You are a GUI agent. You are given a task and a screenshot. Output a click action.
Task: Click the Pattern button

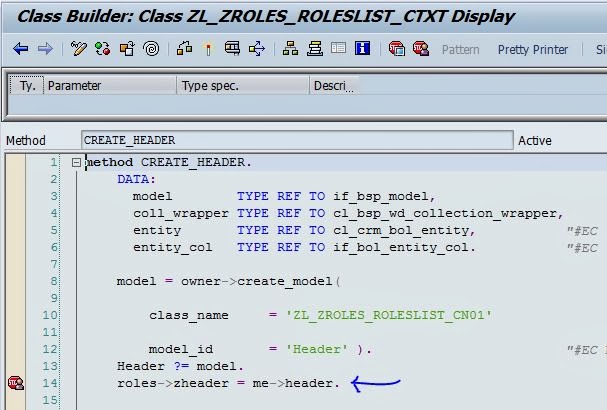click(461, 50)
